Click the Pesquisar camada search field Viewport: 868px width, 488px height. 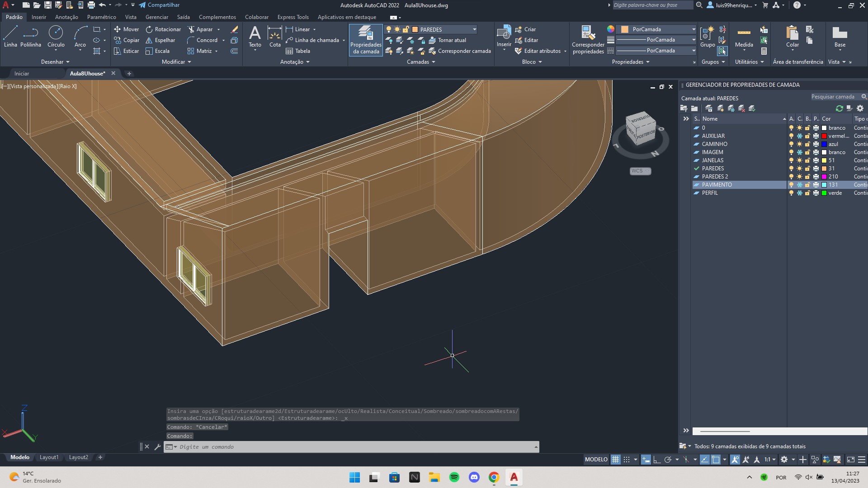(836, 97)
